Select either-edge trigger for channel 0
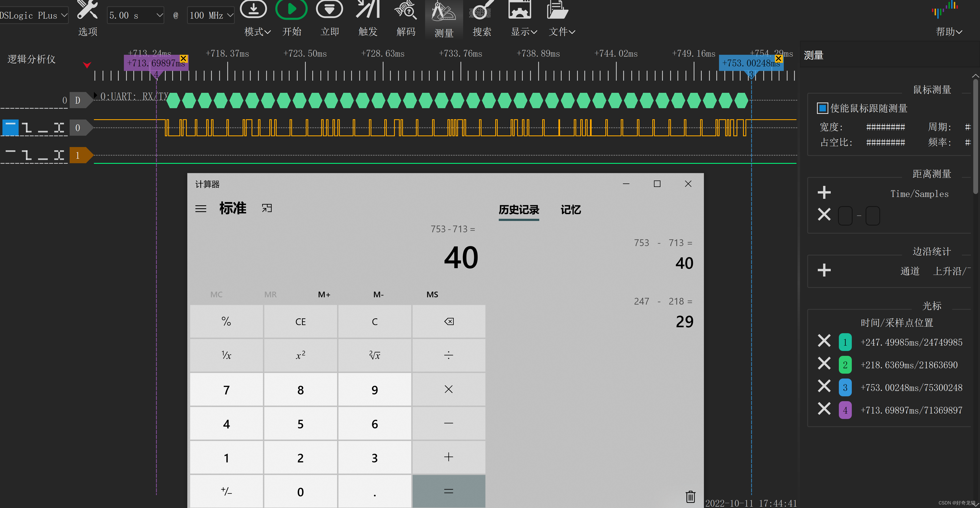 [59, 127]
